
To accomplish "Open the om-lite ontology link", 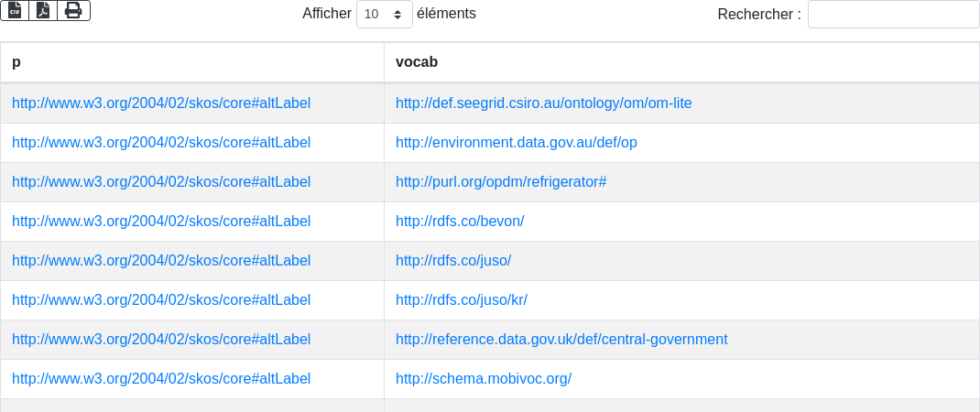I will (x=543, y=103).
